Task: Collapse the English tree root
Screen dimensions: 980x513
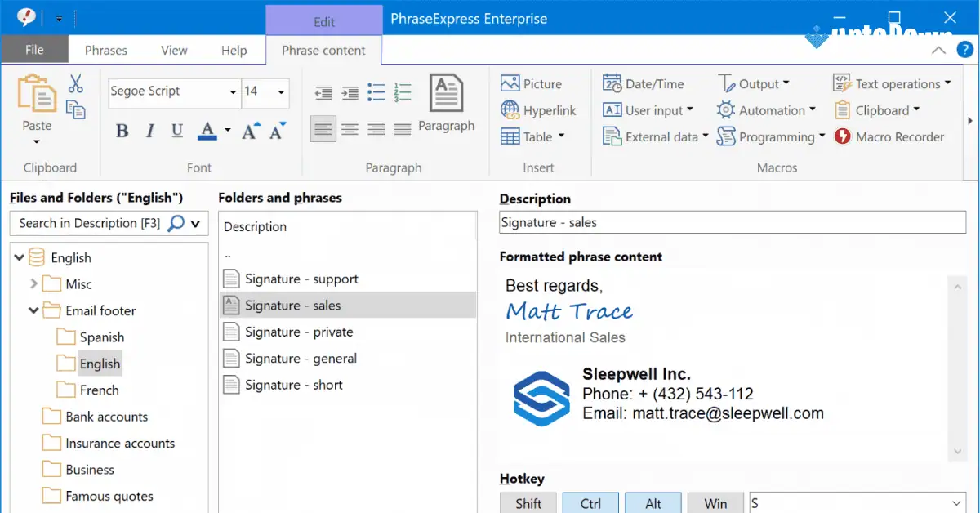Action: pyautogui.click(x=18, y=257)
